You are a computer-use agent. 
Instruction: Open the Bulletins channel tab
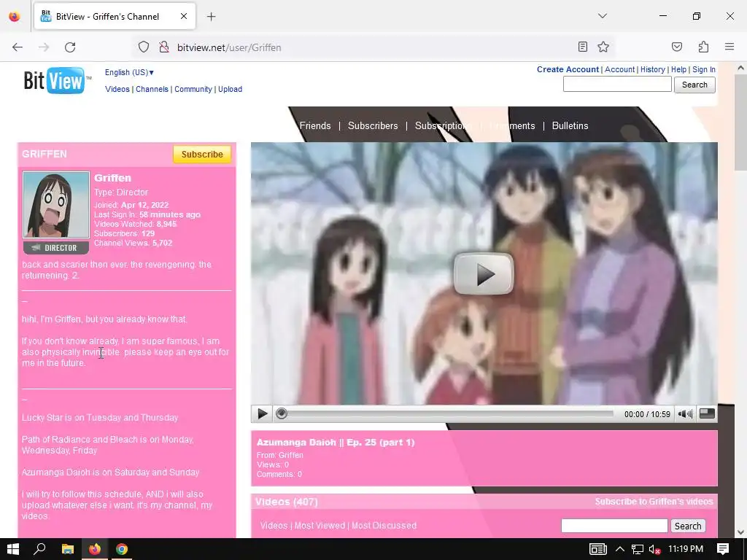coord(570,125)
